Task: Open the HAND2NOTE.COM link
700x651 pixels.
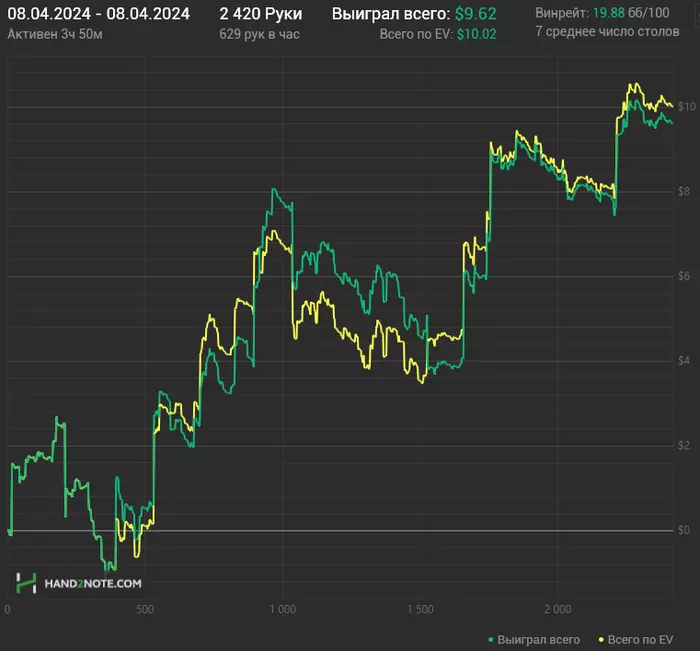Action: pyautogui.click(x=93, y=584)
